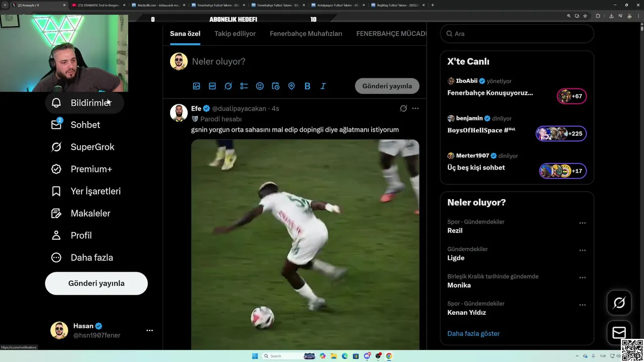Toggle italic formatting in composer
Viewport: 644px width, 362px height.
(x=323, y=86)
